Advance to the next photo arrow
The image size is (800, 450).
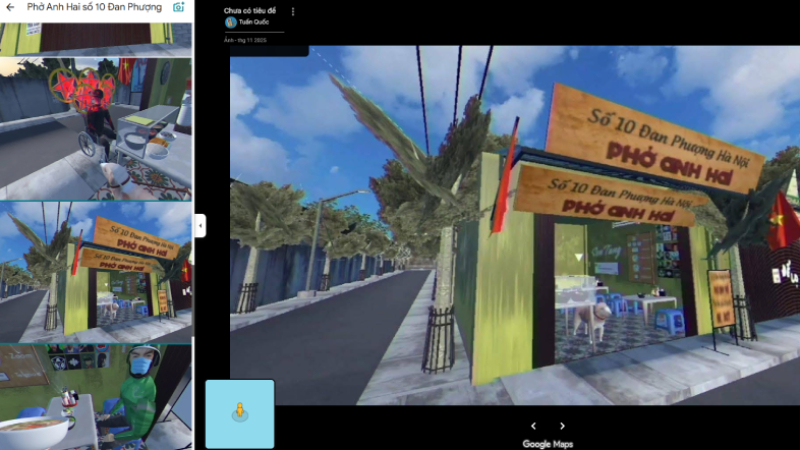point(562,426)
